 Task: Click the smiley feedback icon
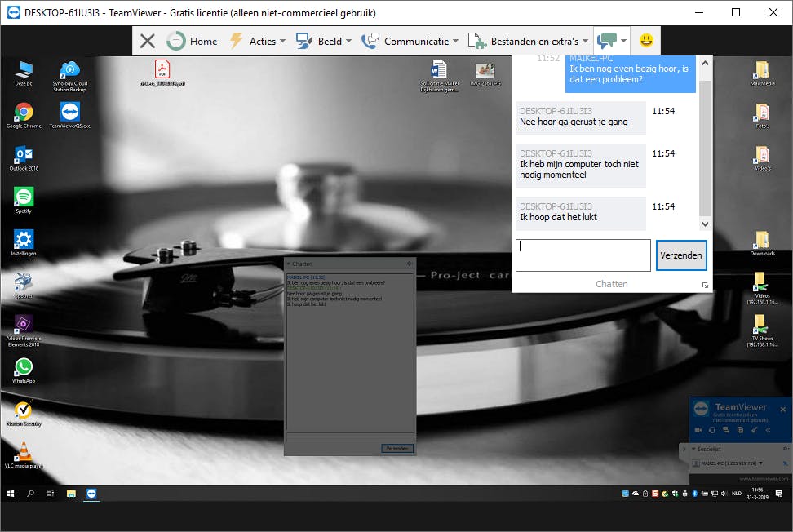pos(646,40)
